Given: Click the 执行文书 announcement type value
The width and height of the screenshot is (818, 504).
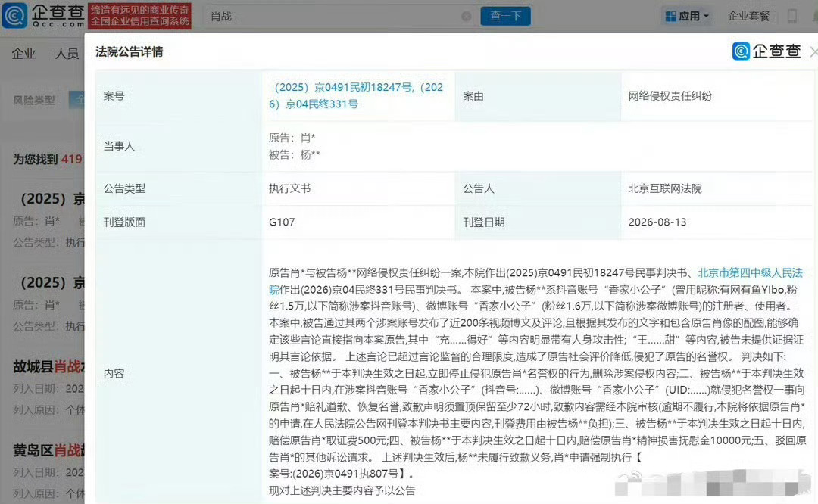Looking at the screenshot, I should pos(289,188).
